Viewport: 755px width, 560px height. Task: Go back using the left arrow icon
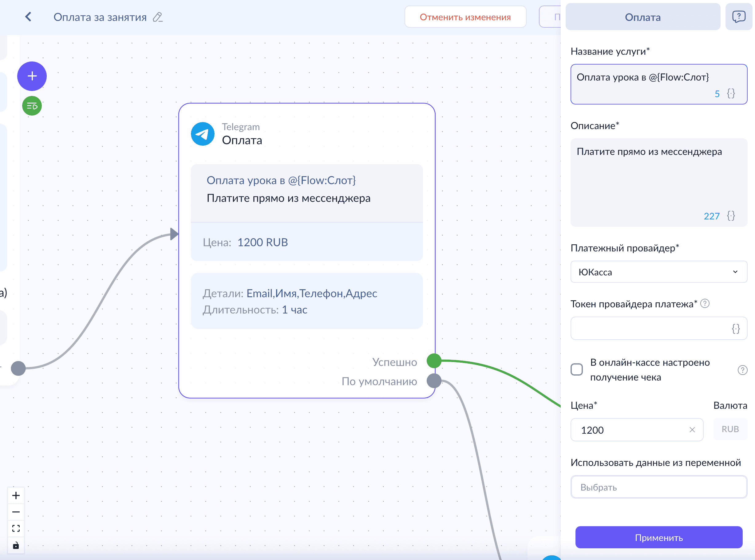coord(29,17)
